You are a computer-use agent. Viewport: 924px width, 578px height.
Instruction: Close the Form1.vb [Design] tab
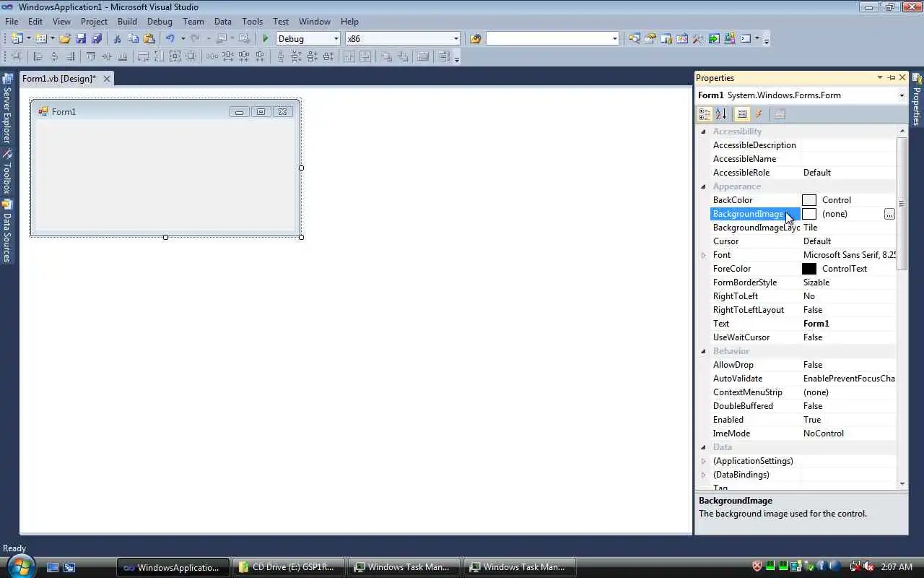(107, 79)
